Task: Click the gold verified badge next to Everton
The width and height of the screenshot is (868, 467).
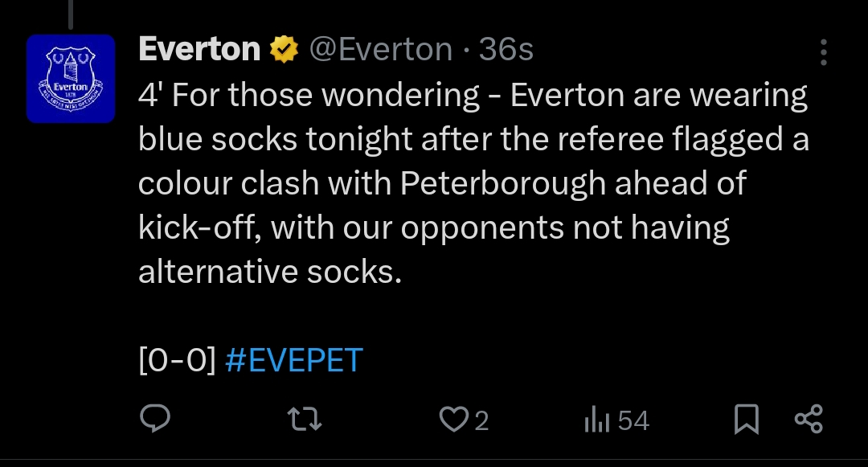Action: click(x=284, y=49)
